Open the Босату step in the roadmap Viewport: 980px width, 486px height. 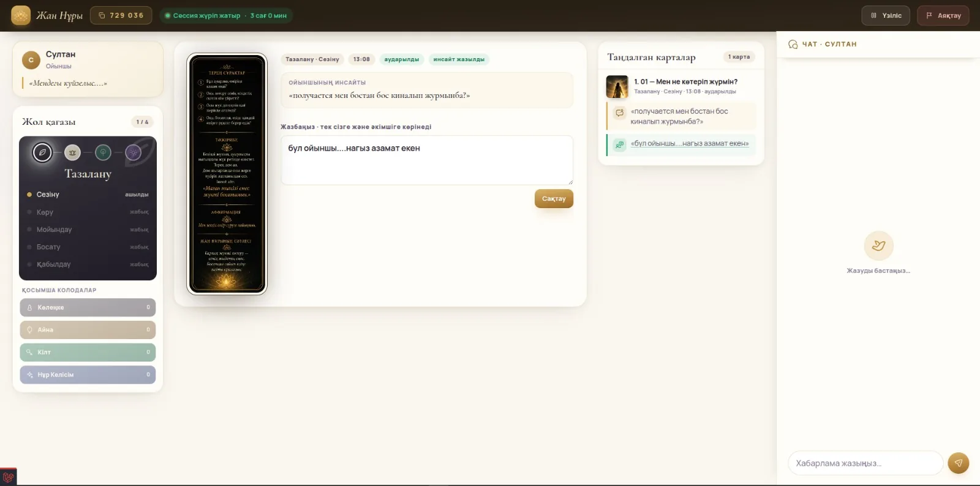tap(88, 247)
